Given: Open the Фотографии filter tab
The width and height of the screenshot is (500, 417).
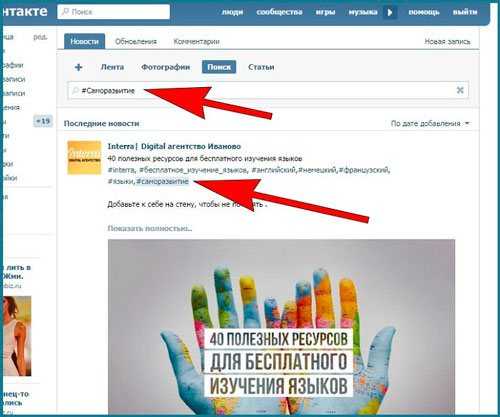Looking at the screenshot, I should tap(166, 67).
